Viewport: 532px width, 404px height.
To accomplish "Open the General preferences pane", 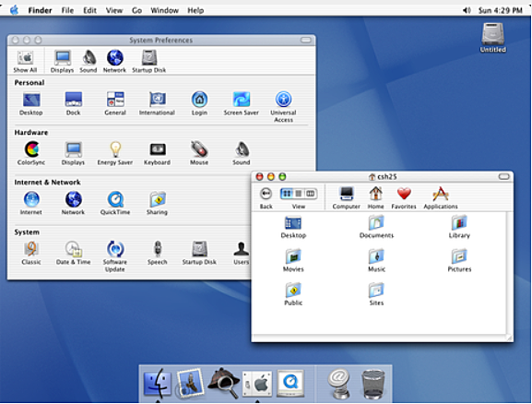I will (115, 103).
